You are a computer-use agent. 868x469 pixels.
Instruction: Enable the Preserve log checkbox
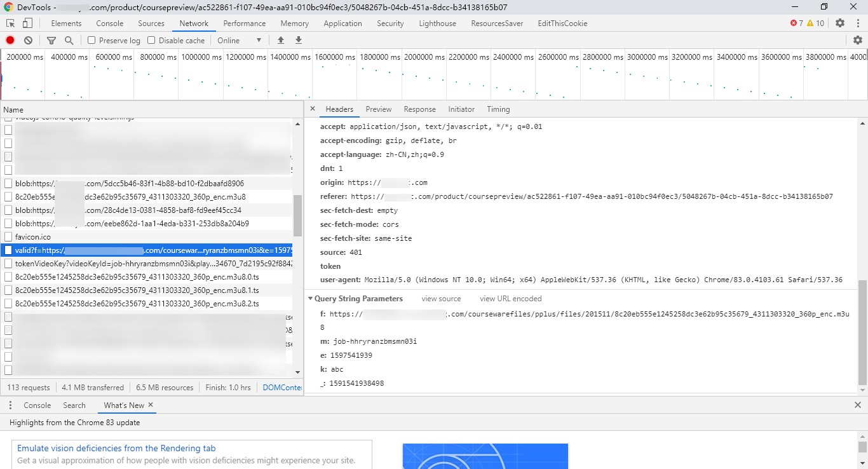tap(92, 40)
